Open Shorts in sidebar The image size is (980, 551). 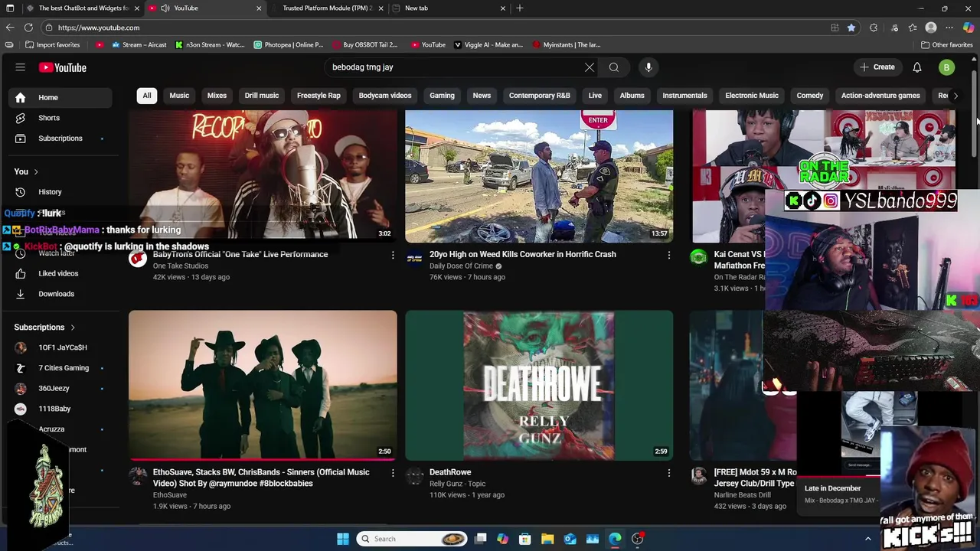pos(60,118)
